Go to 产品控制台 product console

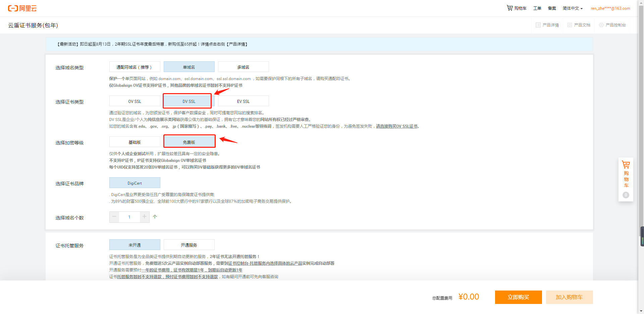tap(612, 25)
